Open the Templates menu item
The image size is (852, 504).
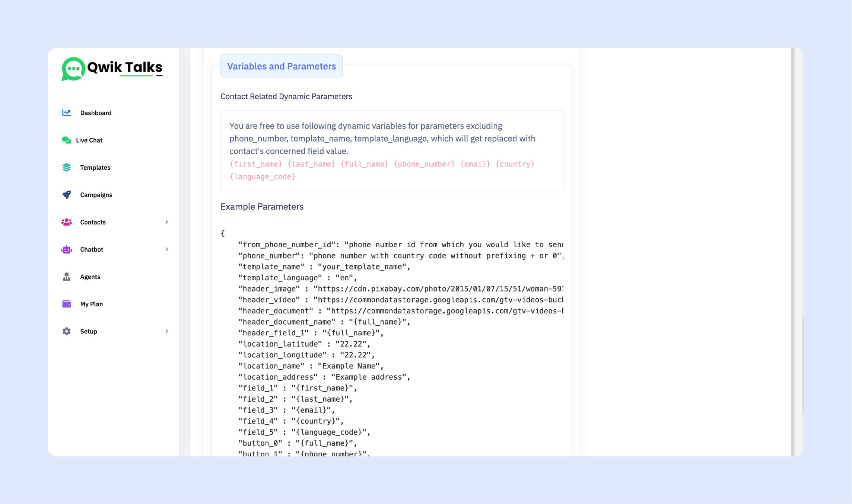pos(95,168)
